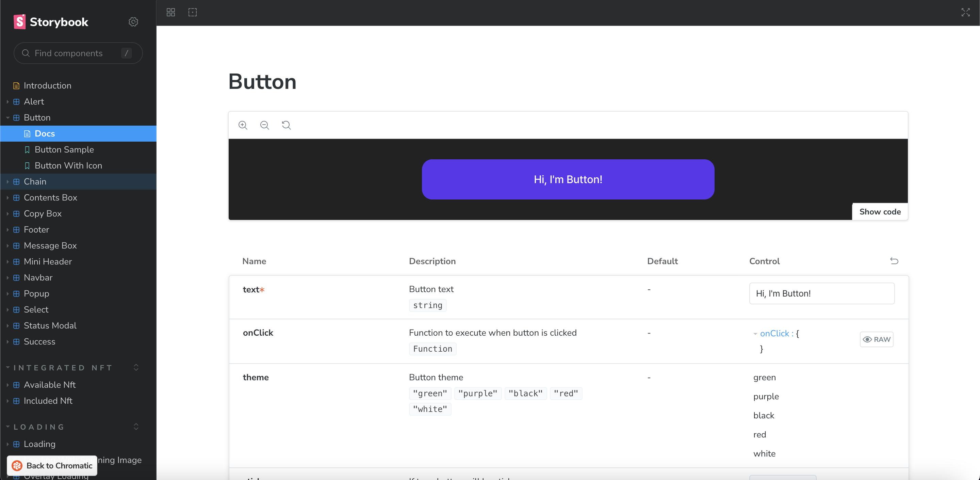Select the purple theme option

pos(765,396)
